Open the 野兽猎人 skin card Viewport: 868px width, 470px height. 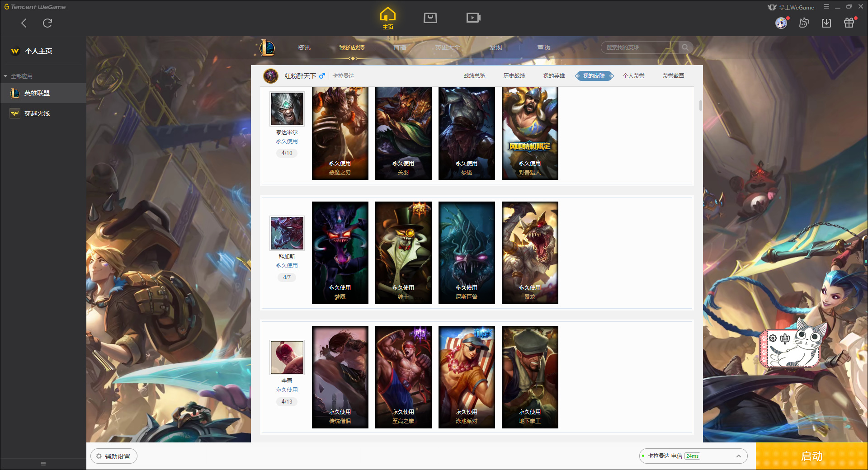pyautogui.click(x=530, y=133)
